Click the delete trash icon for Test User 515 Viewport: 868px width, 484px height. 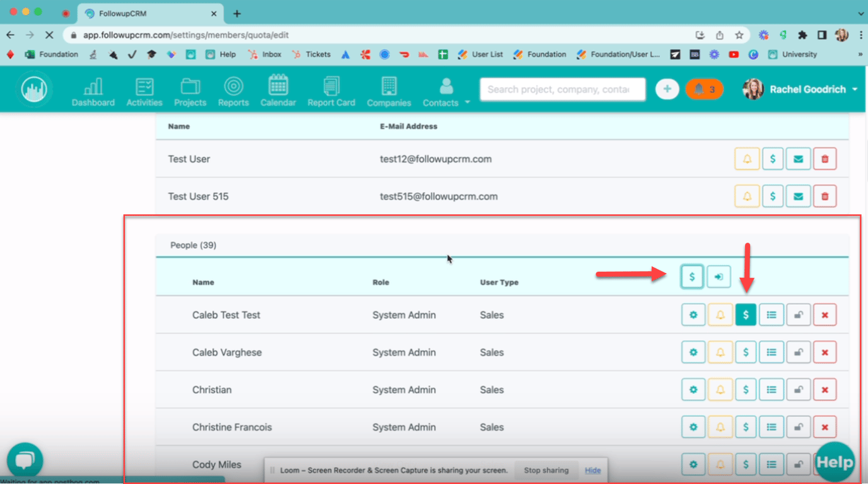tap(824, 195)
